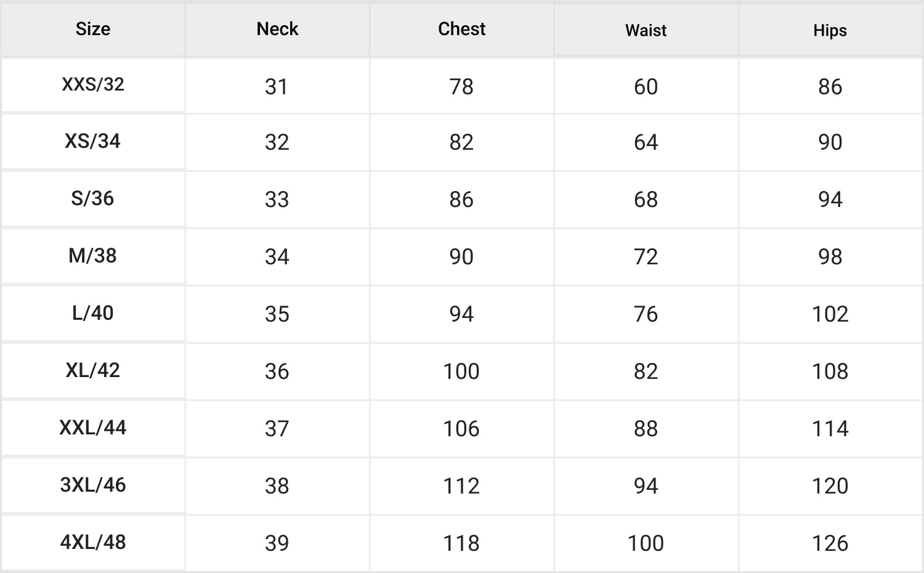The image size is (924, 573).
Task: Click the Neck column header
Action: (x=277, y=29)
